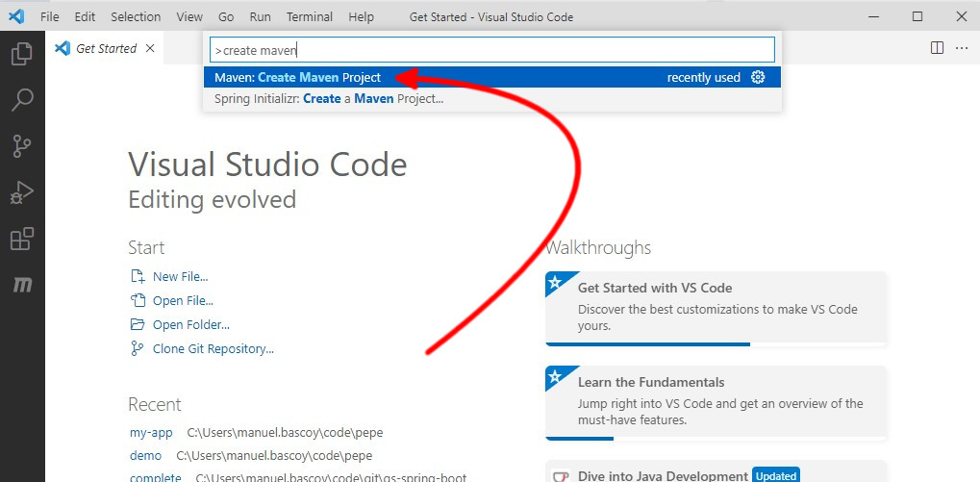Image resolution: width=980 pixels, height=482 pixels.
Task: Click the split editor layout icon
Action: point(937,48)
